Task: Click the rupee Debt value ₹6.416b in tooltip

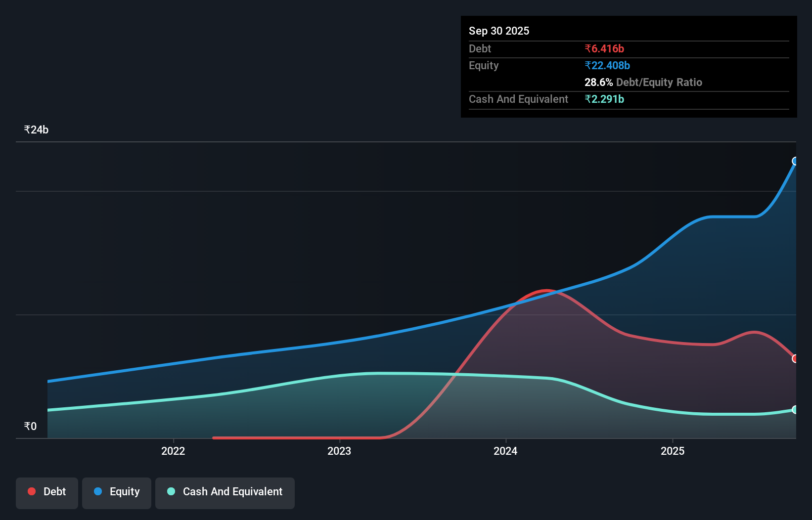Action: click(x=604, y=48)
